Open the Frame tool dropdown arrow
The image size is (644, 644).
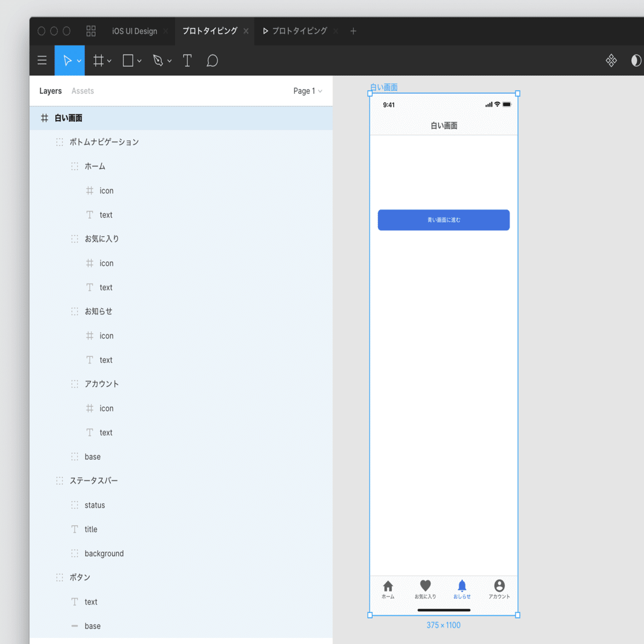[x=109, y=61]
